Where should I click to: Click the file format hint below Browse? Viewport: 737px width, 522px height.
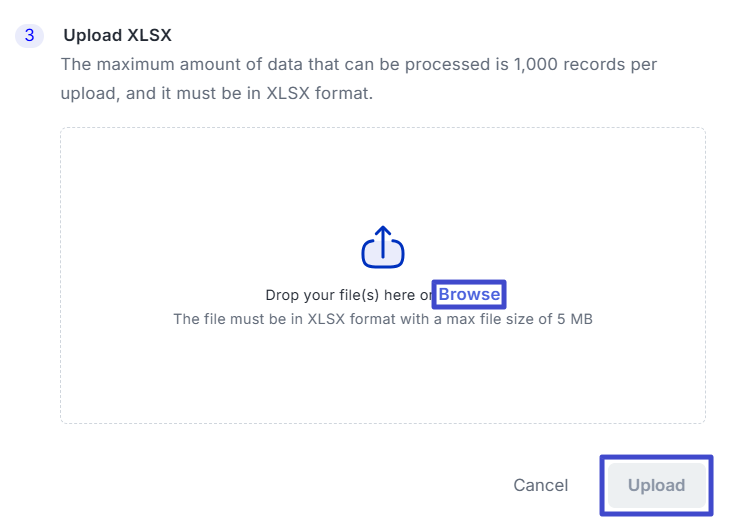(382, 319)
